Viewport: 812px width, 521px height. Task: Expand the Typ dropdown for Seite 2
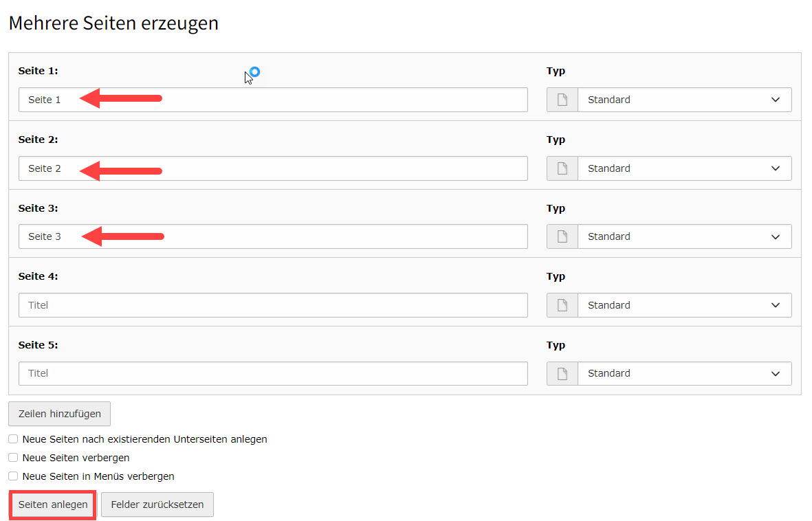click(684, 168)
